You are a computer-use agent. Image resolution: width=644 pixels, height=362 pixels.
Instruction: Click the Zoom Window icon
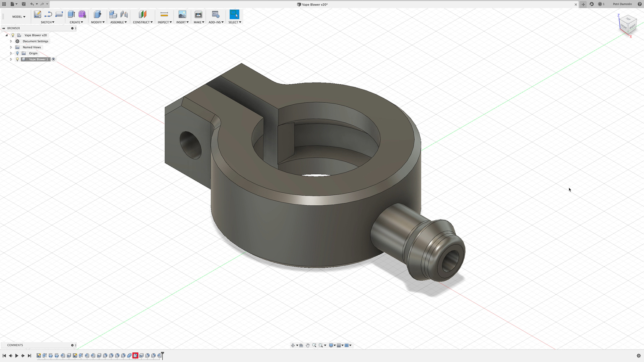(x=321, y=345)
